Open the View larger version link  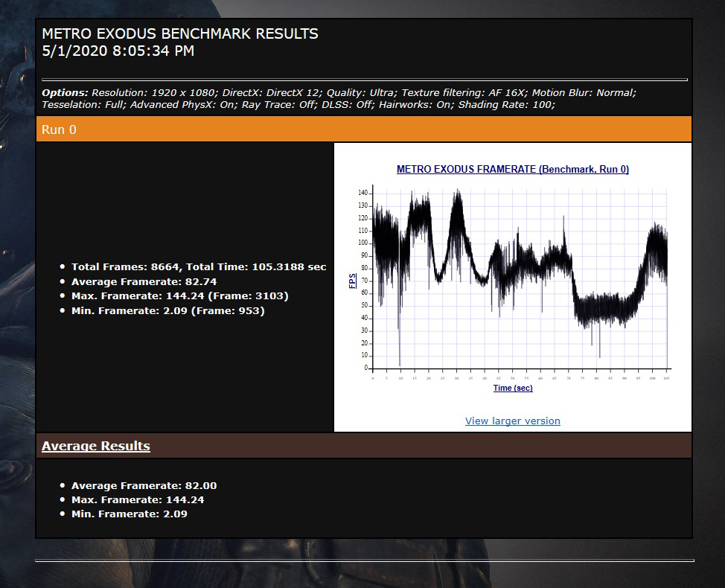pyautogui.click(x=512, y=421)
